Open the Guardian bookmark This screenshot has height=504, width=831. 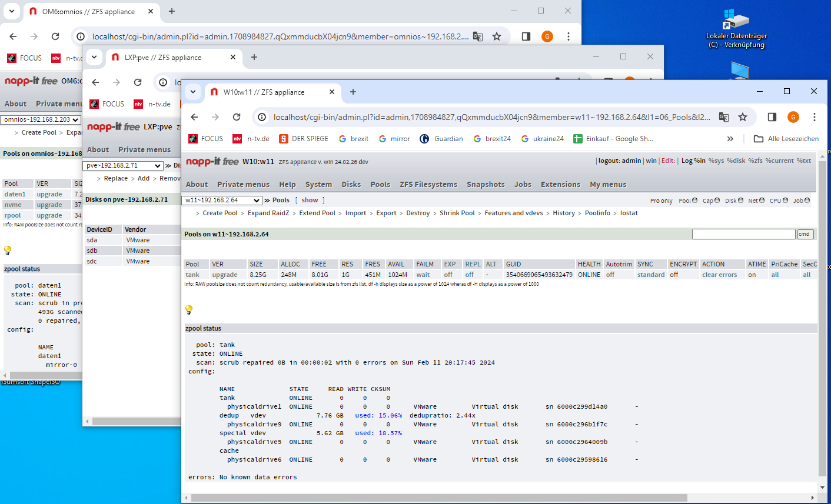tap(441, 139)
